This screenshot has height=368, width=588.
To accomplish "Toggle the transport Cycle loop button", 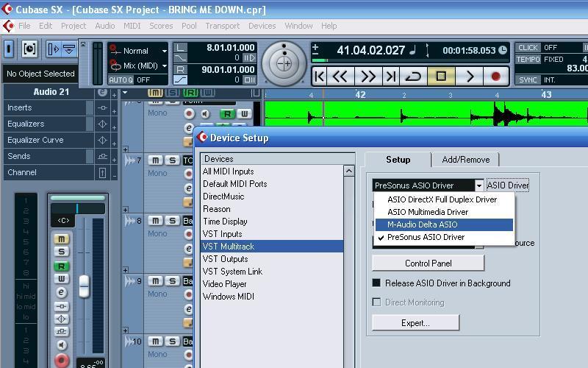I will click(413, 77).
